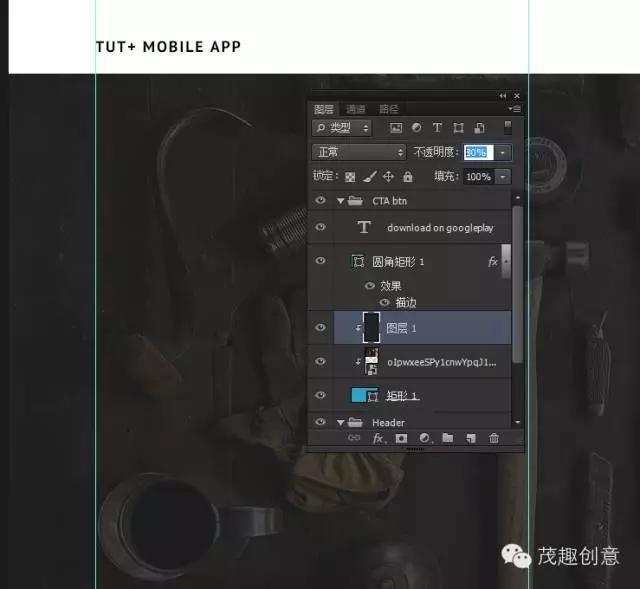Switch to the 路径 tab
The image size is (640, 589).
(x=389, y=109)
